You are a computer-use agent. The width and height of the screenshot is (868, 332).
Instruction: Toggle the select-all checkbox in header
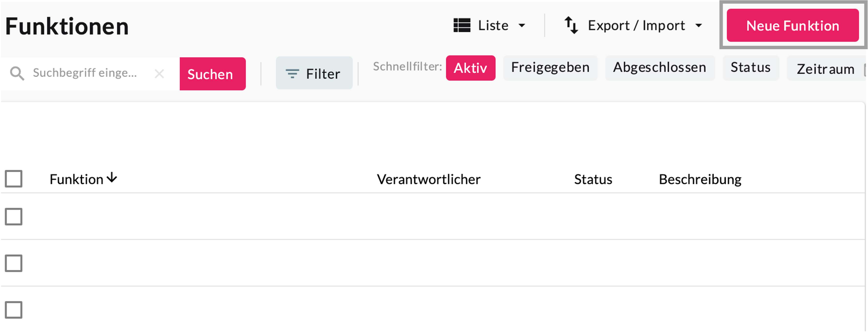click(x=14, y=178)
